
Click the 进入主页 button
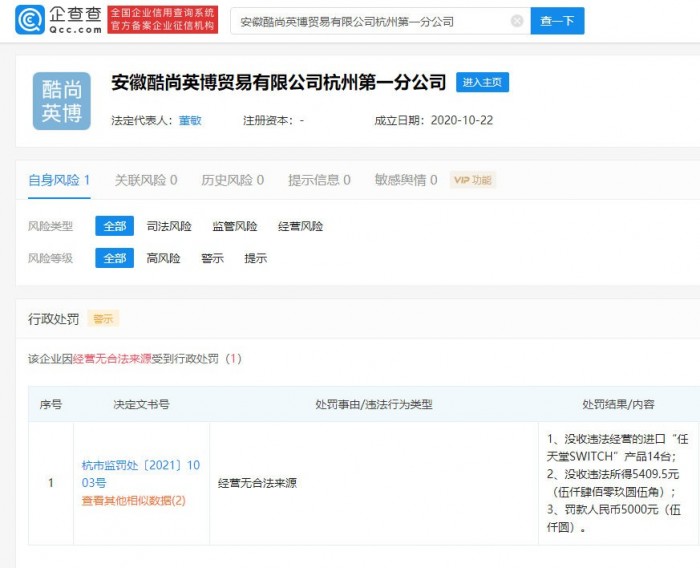click(482, 82)
